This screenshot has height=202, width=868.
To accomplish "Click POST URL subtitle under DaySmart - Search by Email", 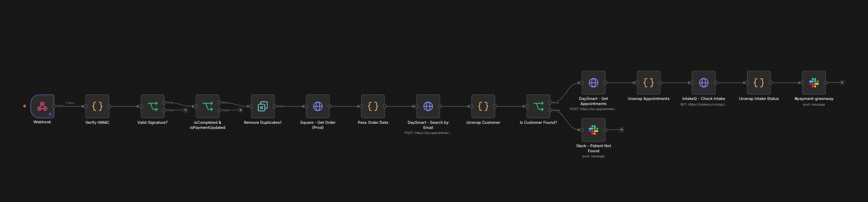I will [x=428, y=133].
